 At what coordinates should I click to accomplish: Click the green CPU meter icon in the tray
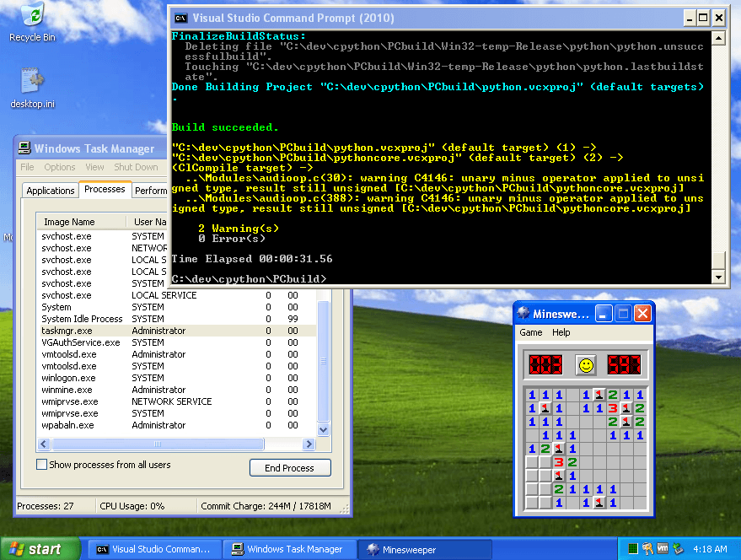point(633,549)
